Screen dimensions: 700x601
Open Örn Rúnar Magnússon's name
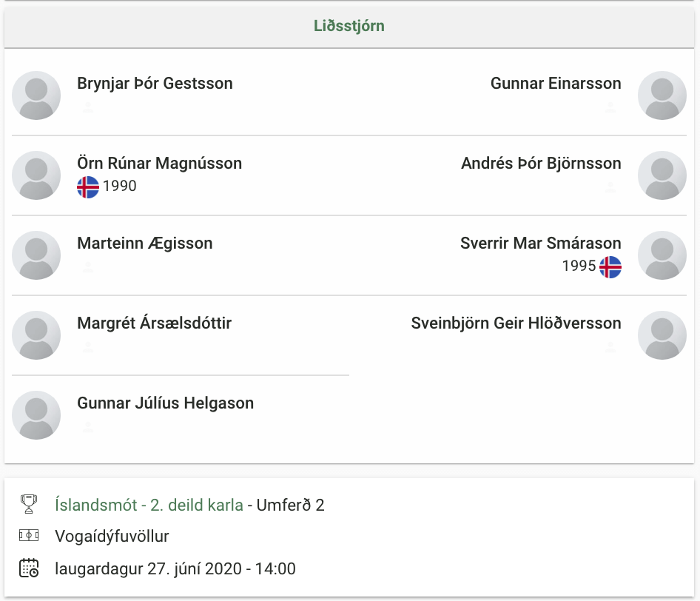pos(159,163)
